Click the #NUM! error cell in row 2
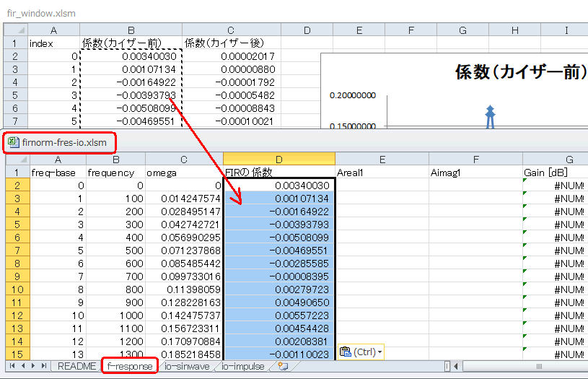 click(556, 186)
